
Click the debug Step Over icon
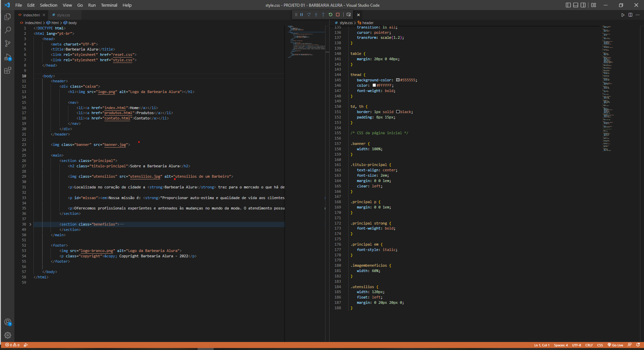click(x=309, y=15)
